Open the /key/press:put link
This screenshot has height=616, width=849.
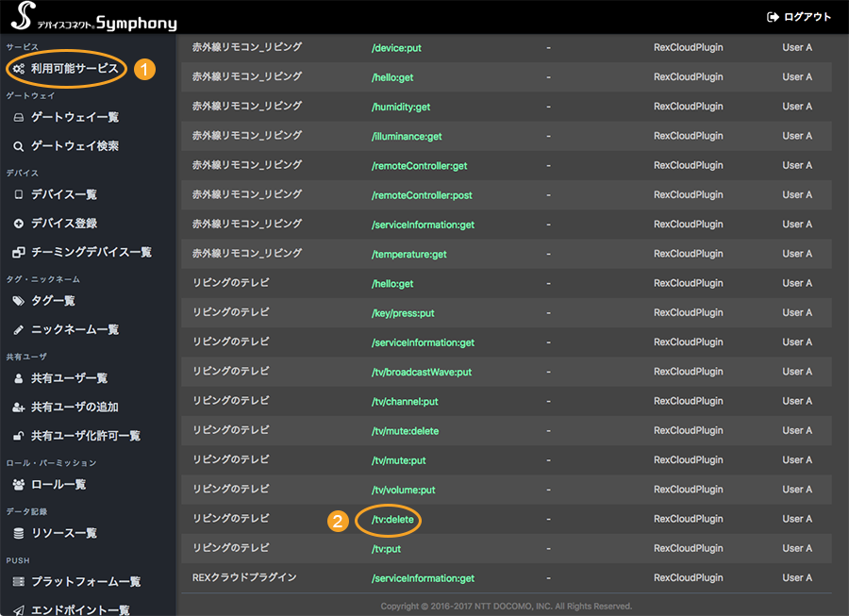[403, 313]
